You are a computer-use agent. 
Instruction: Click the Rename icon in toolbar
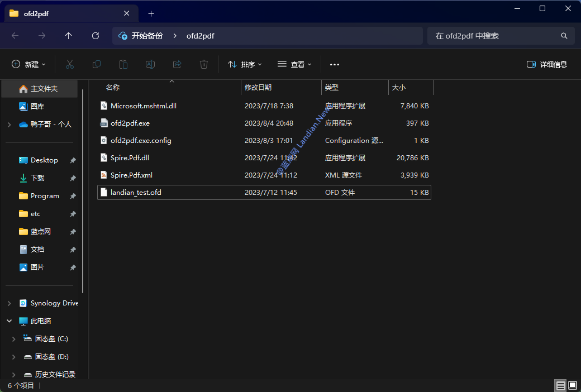click(150, 64)
